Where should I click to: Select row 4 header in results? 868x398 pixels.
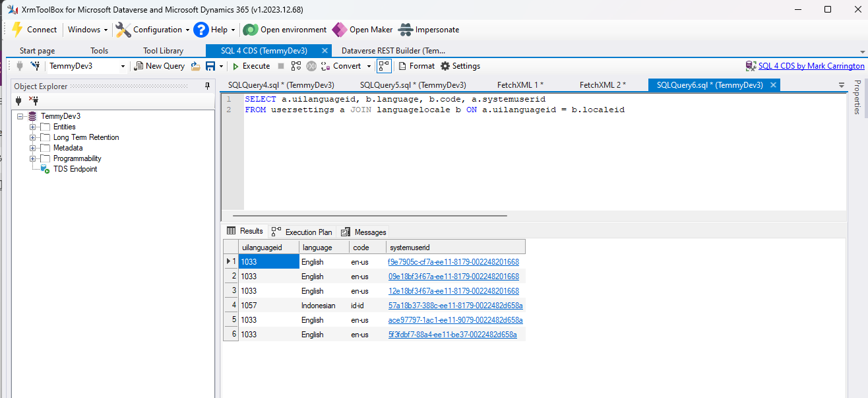tap(231, 306)
